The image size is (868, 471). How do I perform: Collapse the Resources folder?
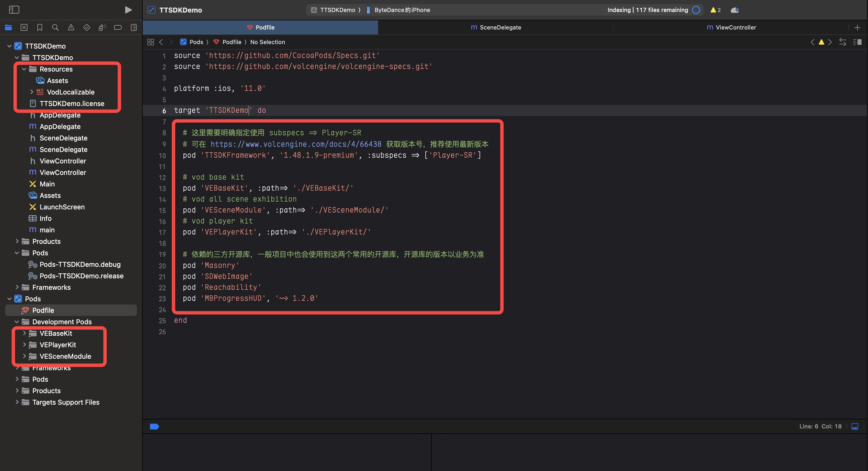click(x=24, y=69)
